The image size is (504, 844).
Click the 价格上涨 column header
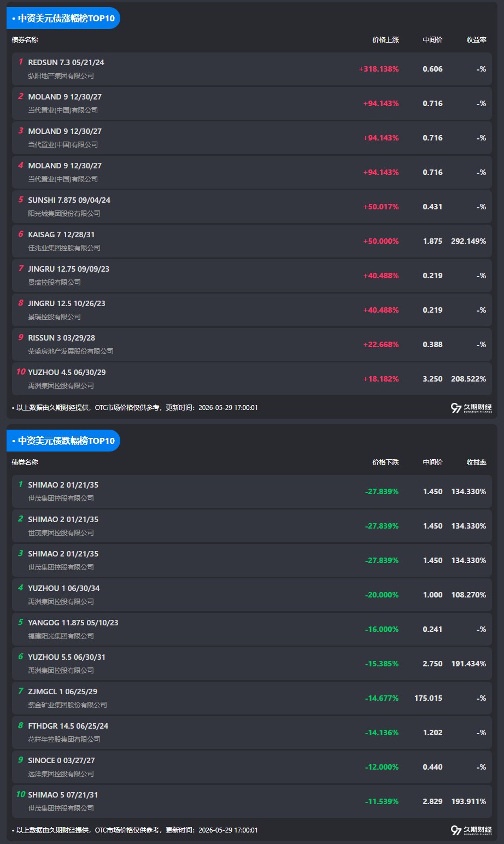pos(385,40)
